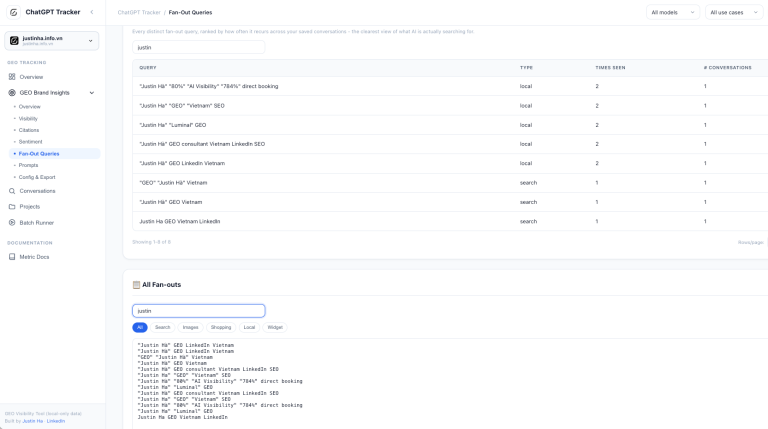Screen dimensions: 768x429
Task: Click the GEO Brand Insights icon
Action: (x=12, y=93)
